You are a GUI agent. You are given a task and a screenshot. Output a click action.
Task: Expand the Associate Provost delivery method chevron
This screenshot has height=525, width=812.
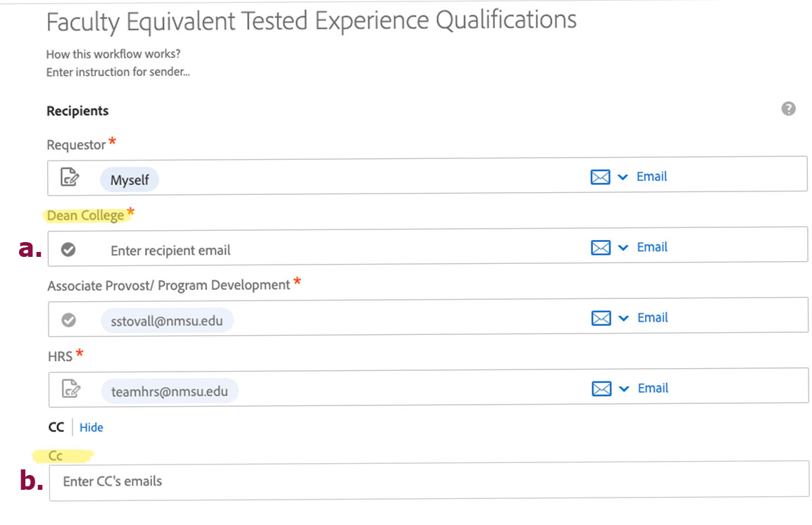click(x=624, y=318)
